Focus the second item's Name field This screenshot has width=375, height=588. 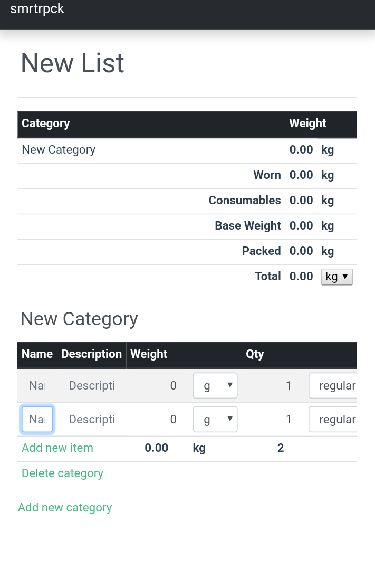[x=37, y=419]
